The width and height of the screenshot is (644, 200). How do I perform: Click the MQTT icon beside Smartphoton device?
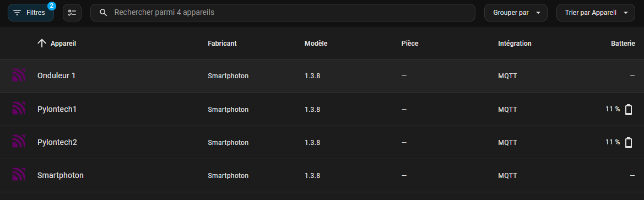pyautogui.click(x=19, y=175)
